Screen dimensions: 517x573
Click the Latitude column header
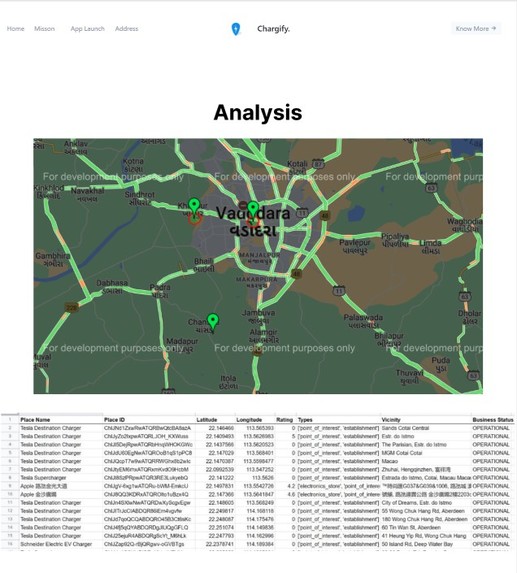tap(207, 420)
